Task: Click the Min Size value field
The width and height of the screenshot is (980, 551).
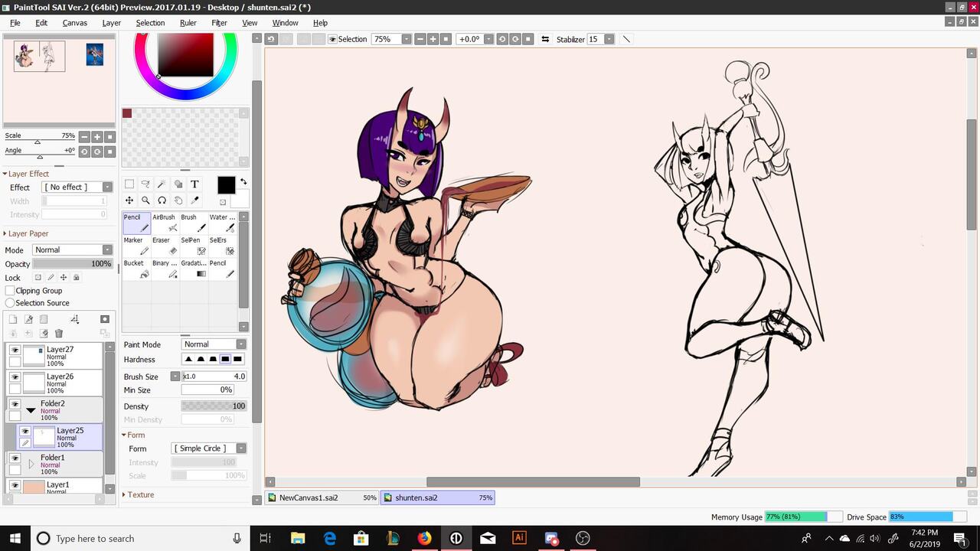Action: [207, 390]
